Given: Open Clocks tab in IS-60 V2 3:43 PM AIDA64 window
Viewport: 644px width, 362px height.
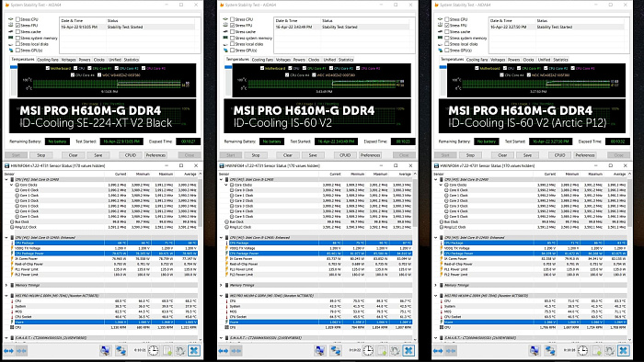Looking at the screenshot, I should pos(314,60).
